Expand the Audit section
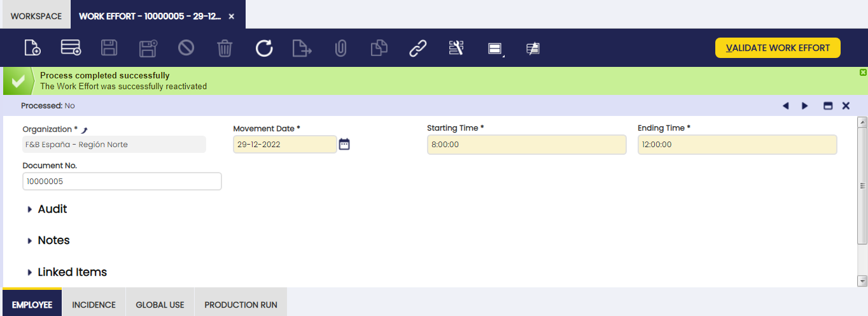 [52, 209]
